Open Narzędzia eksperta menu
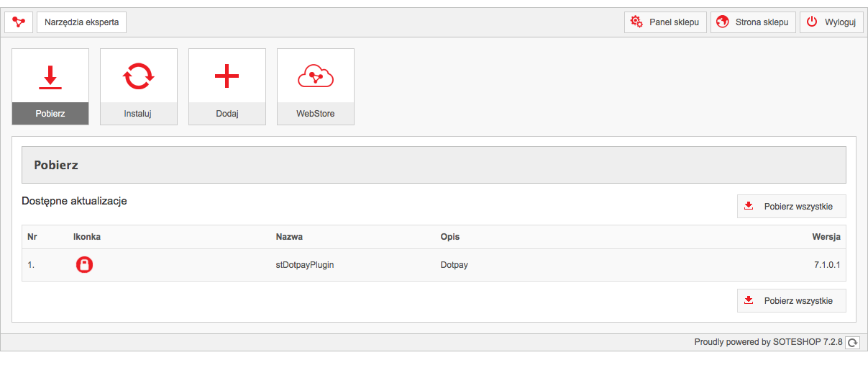 [x=81, y=22]
